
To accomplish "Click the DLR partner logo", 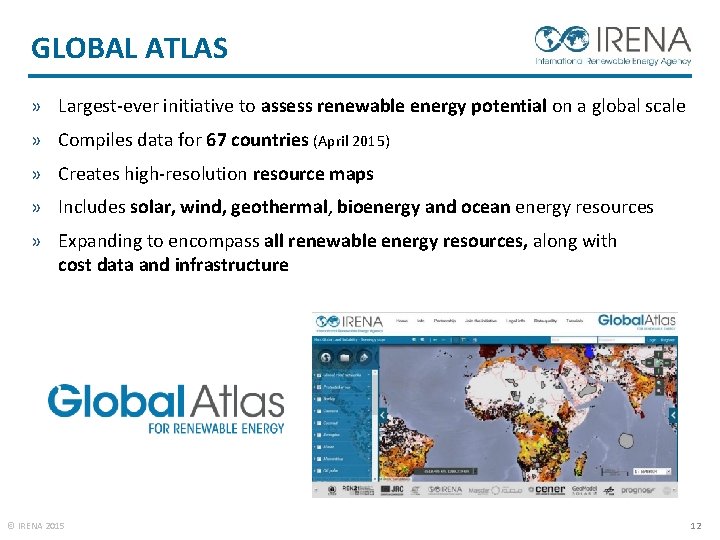I will [609, 490].
